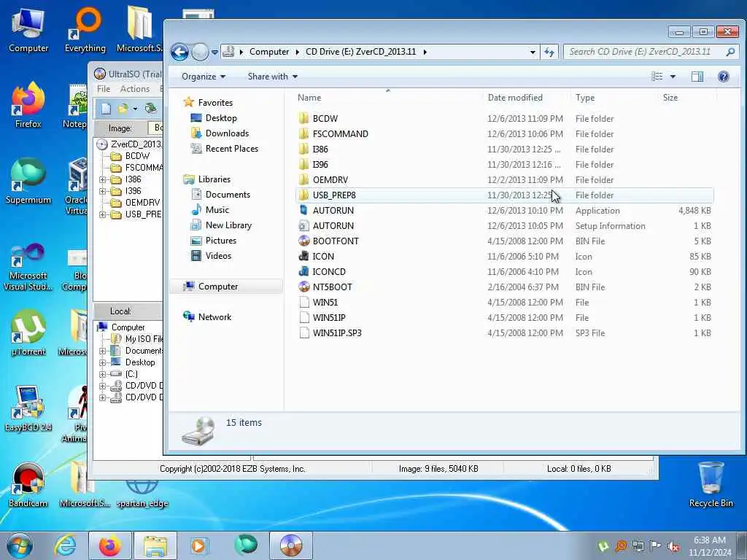
Task: Open Desktop under Favorites
Action: coord(214,118)
